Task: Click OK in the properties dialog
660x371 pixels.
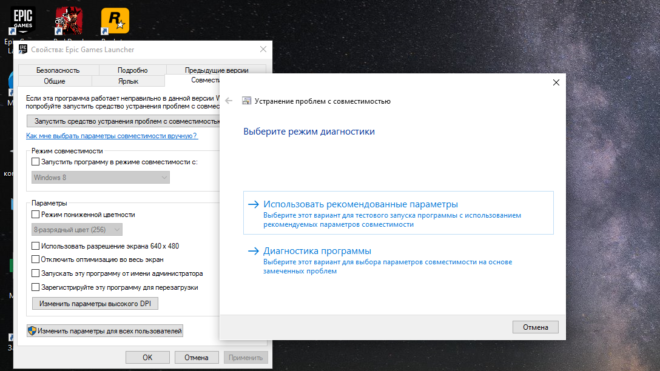Action: click(x=147, y=357)
